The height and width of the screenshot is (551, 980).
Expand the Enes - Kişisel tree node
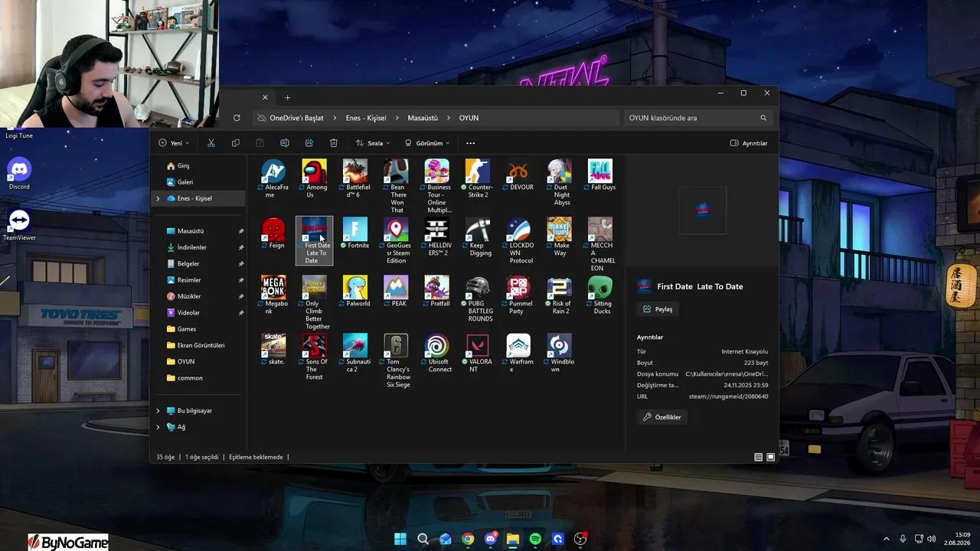pyautogui.click(x=158, y=198)
